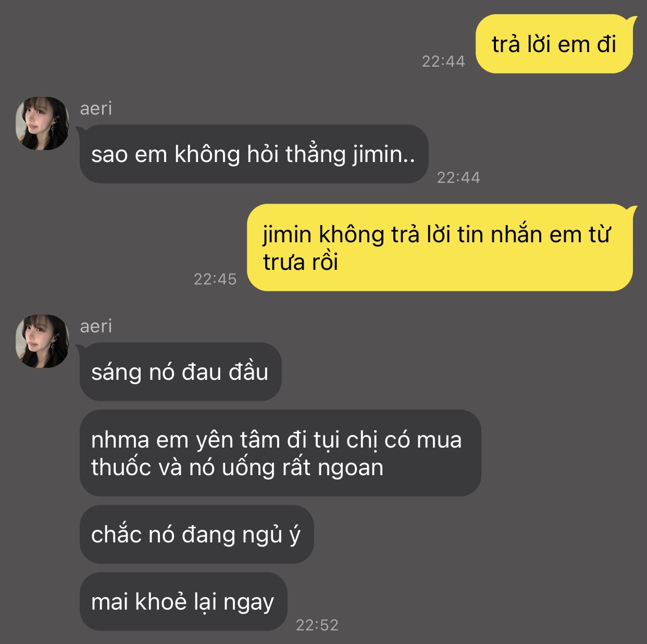Click the word 'đi' in the top yellow bubble
Screen dimensions: 647x644
(606, 44)
